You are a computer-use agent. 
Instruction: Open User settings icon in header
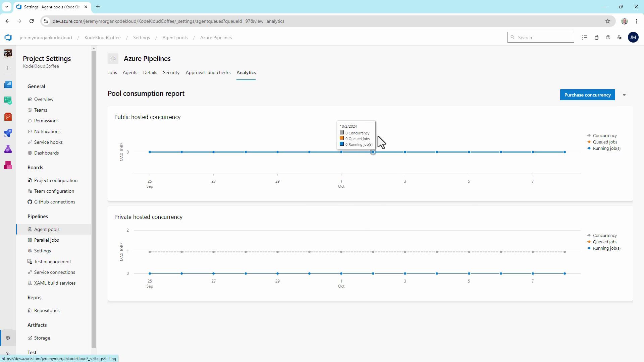[x=620, y=38]
